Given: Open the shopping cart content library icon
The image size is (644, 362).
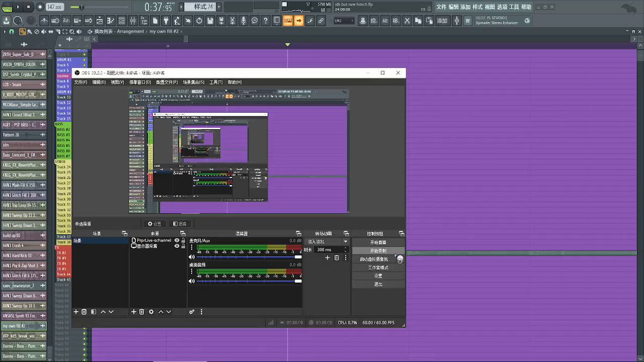Looking at the screenshot, I should point(467,20).
